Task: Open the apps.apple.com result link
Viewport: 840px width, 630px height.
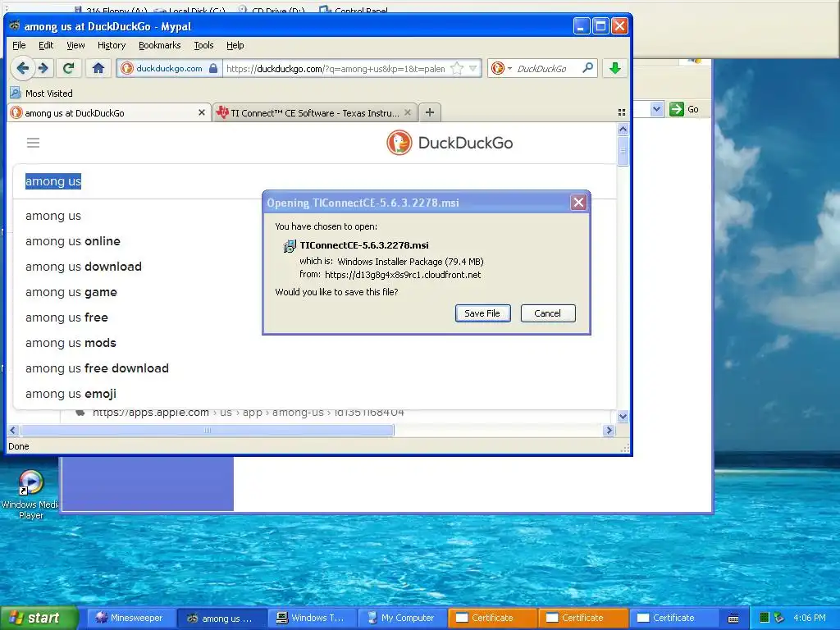Action: [248, 412]
